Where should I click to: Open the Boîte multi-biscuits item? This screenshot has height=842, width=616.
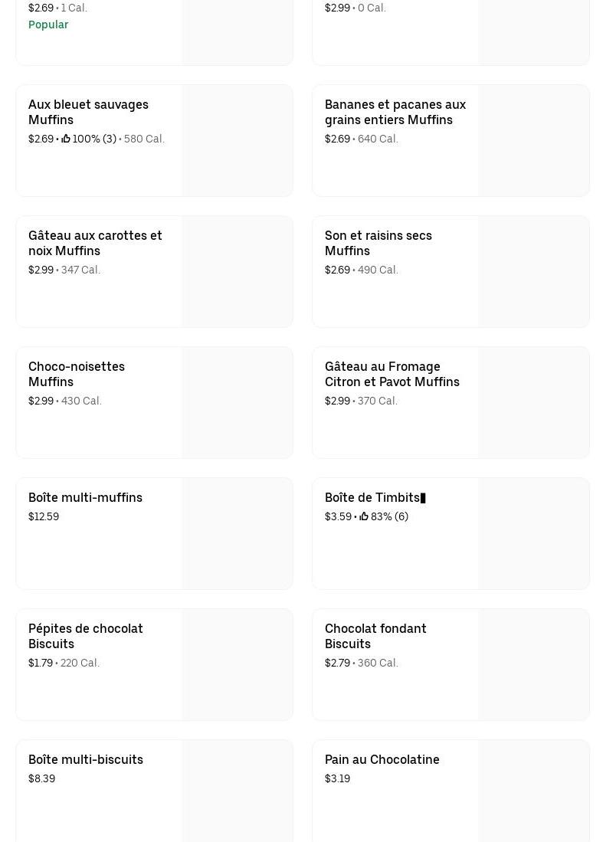85,759
